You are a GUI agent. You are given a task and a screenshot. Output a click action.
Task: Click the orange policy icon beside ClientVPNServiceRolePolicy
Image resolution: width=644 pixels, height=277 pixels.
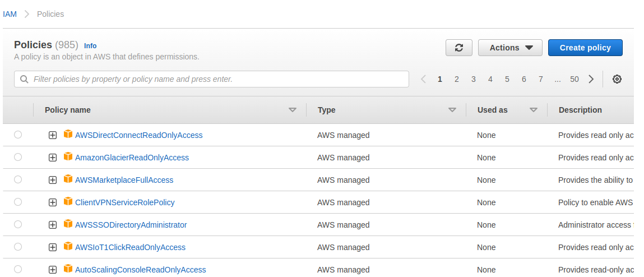click(68, 202)
